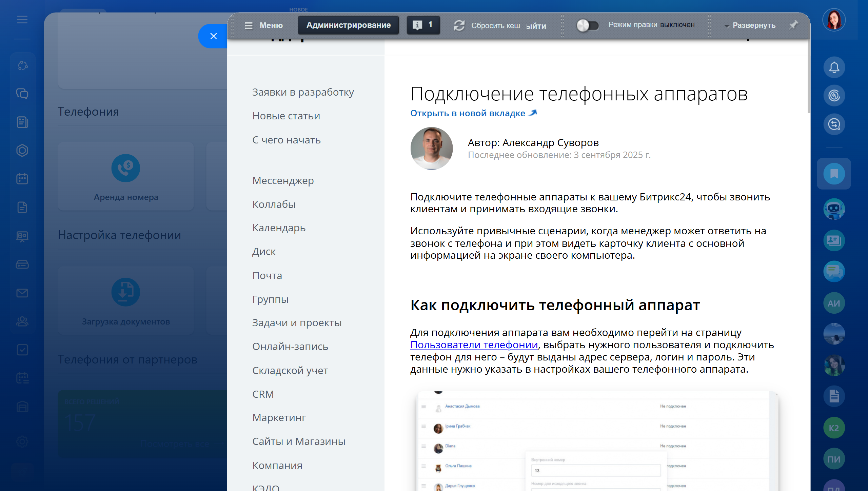Open the tasks checkmark icon in left sidebar
This screenshot has width=868, height=491.
pos(22,350)
